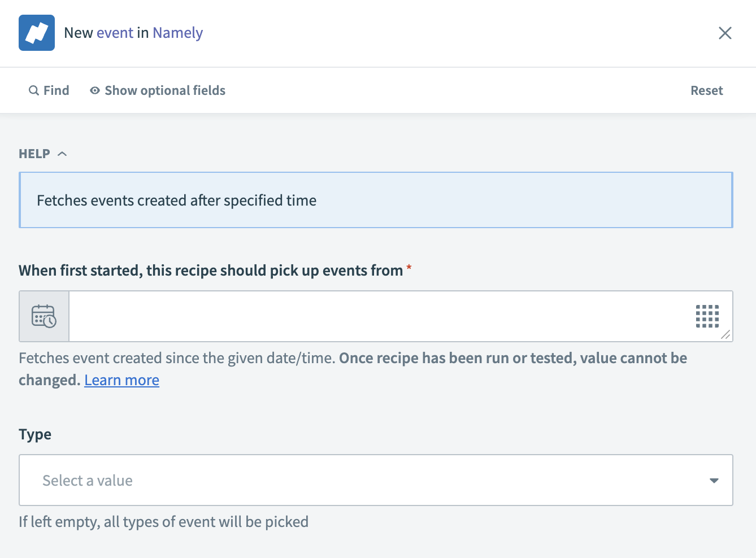The image size is (756, 558).
Task: Click the Show optional fields label
Action: [165, 90]
